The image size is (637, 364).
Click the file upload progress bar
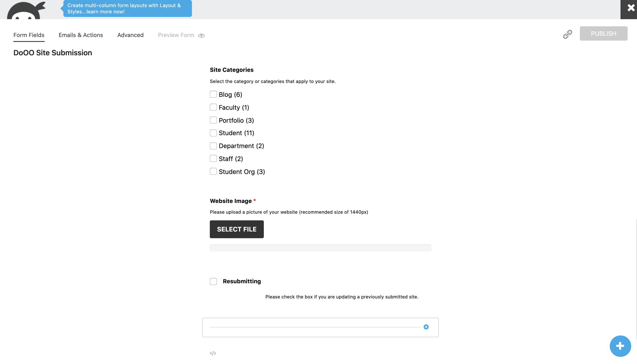[320, 248]
